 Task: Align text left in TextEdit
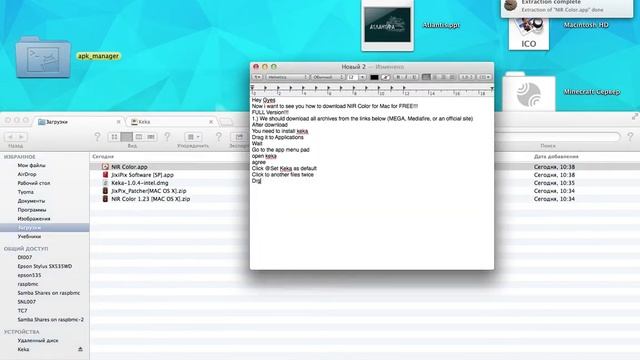point(426,77)
